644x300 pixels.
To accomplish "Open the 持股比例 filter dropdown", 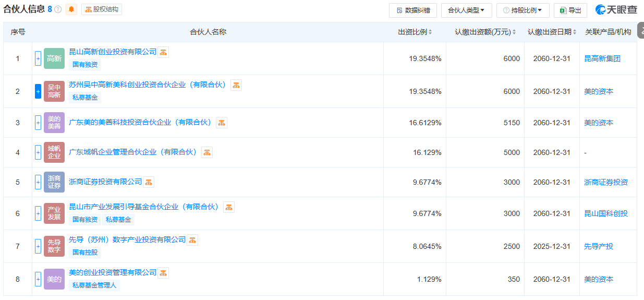I will pyautogui.click(x=523, y=10).
